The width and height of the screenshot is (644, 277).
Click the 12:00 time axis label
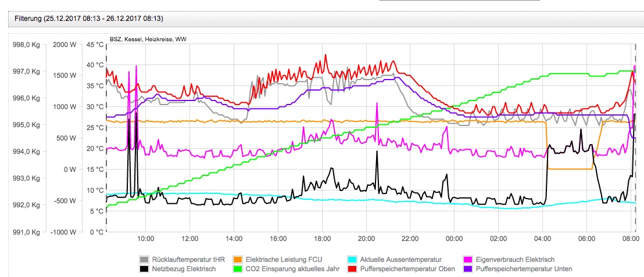coord(189,239)
